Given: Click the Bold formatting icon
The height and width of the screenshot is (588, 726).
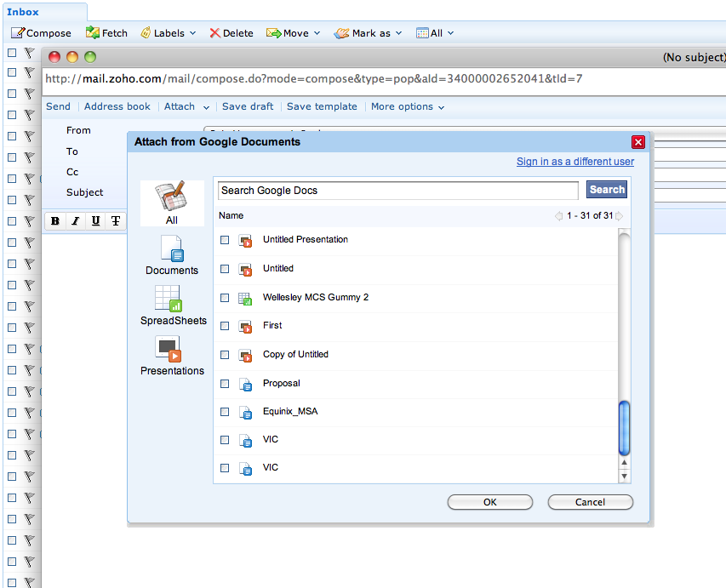Looking at the screenshot, I should point(55,221).
